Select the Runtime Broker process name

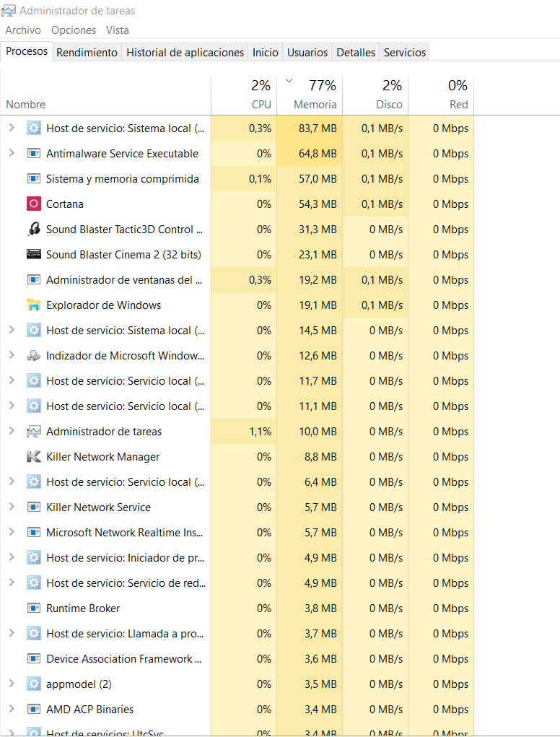click(83, 609)
